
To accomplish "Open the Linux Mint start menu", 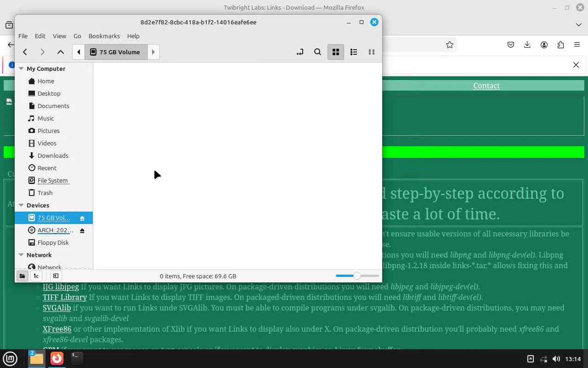I will [10, 358].
